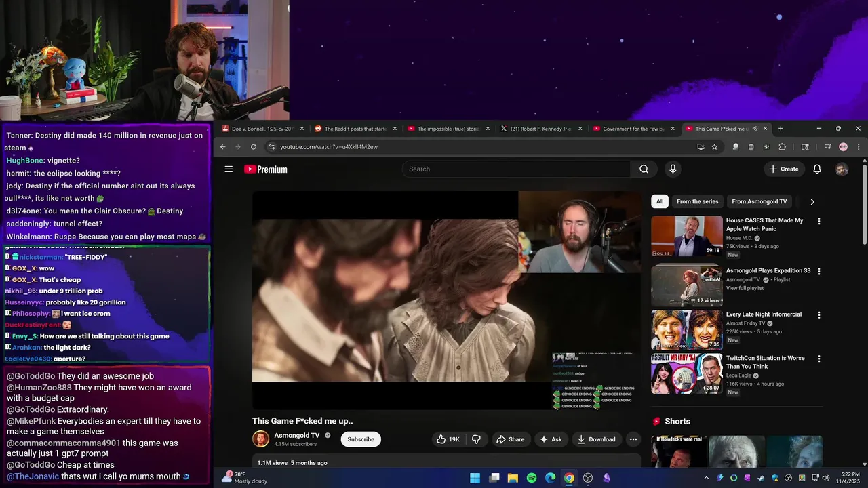Select the All filter chip

coord(660,201)
